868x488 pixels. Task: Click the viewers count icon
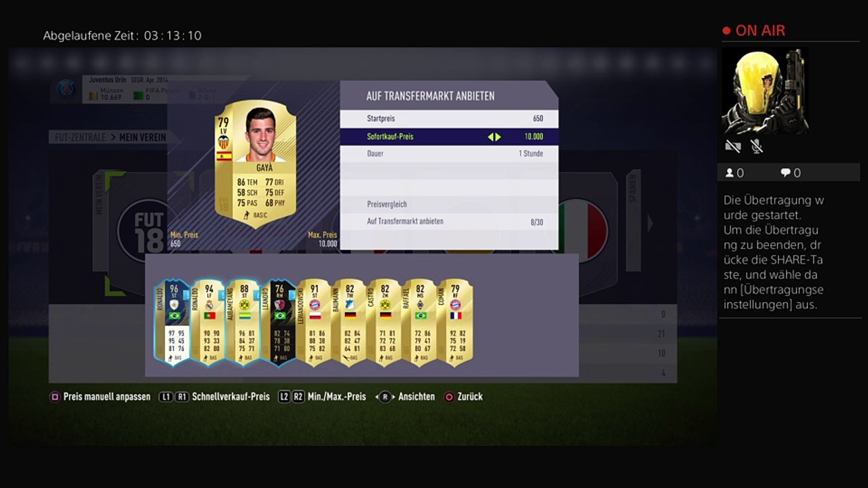(x=730, y=173)
